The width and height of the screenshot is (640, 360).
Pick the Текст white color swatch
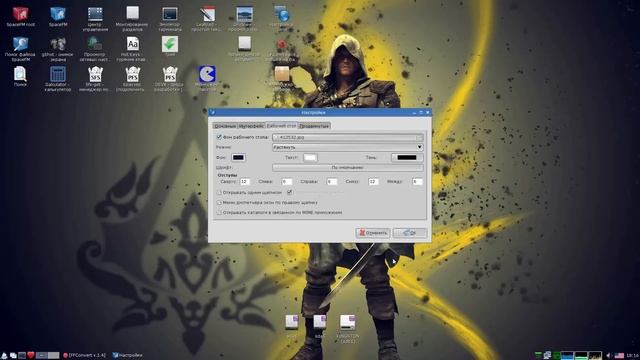pos(310,158)
